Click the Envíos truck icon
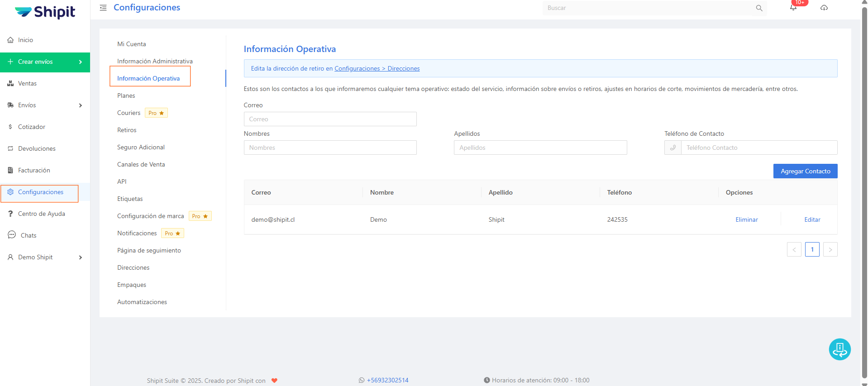 point(10,105)
